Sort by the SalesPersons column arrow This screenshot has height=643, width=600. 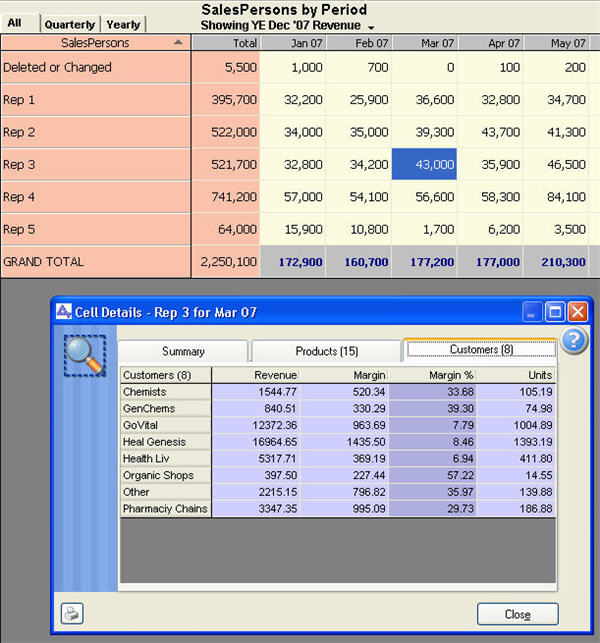coord(178,43)
